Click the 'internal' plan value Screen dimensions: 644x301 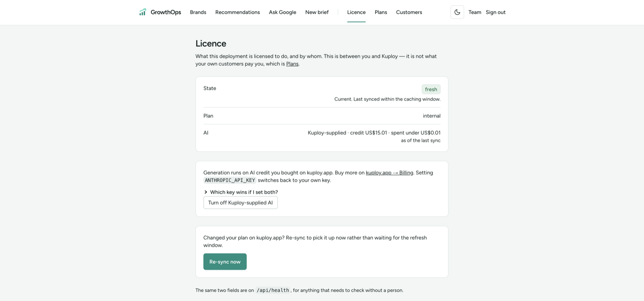(431, 116)
